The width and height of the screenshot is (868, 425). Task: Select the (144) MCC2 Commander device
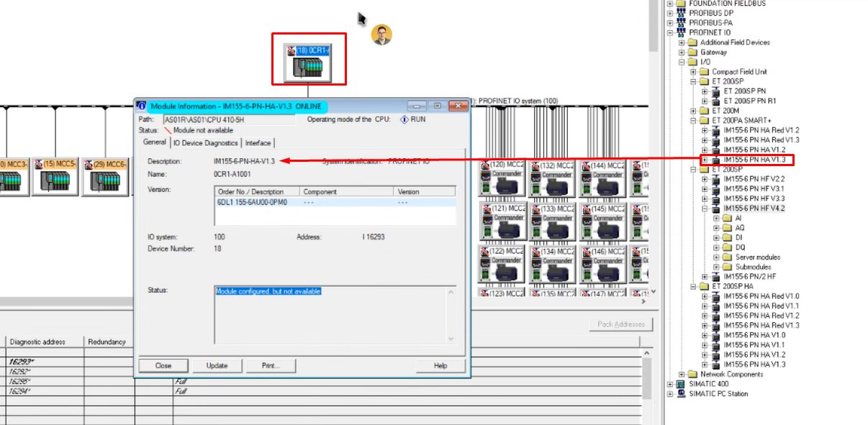click(602, 179)
